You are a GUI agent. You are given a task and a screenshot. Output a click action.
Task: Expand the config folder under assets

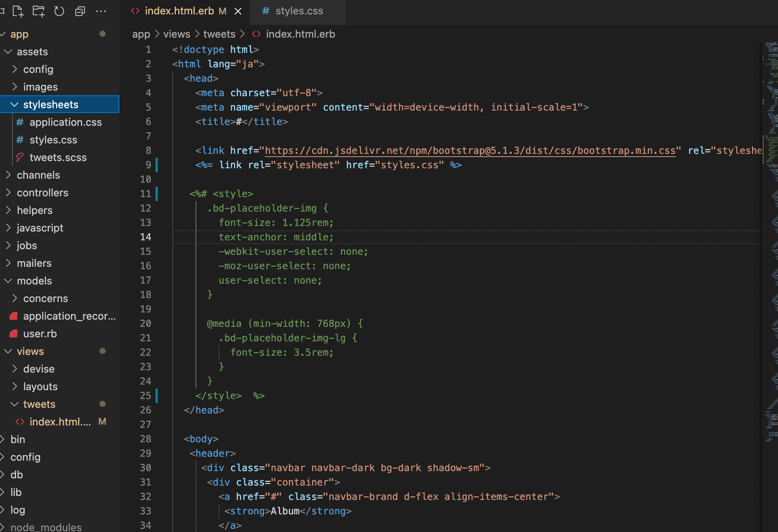pyautogui.click(x=14, y=69)
